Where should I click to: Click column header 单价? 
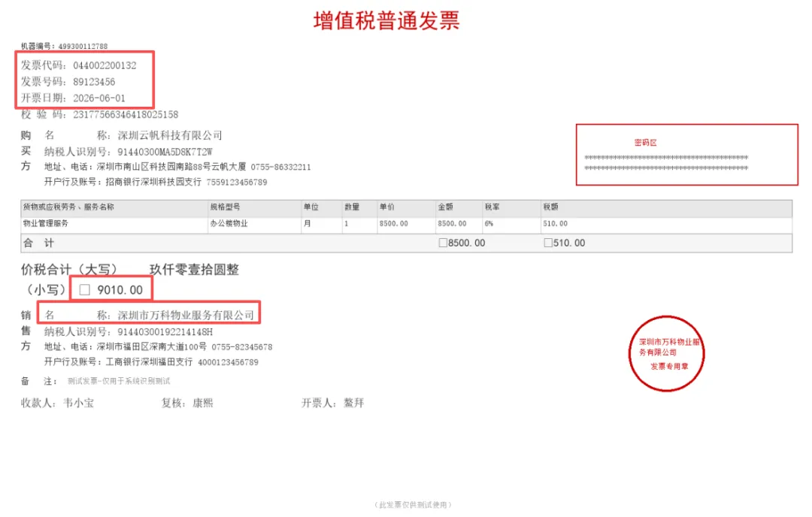[x=387, y=207]
